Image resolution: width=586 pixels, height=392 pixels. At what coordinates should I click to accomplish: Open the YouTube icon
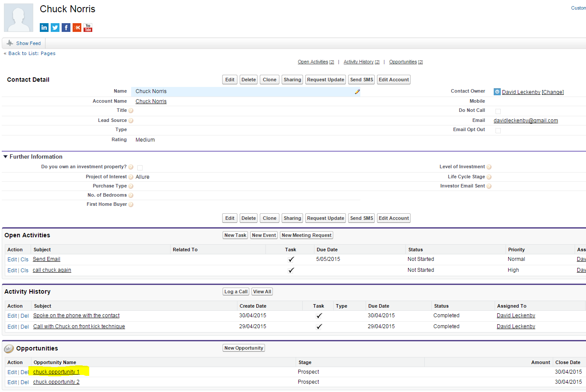coord(88,28)
